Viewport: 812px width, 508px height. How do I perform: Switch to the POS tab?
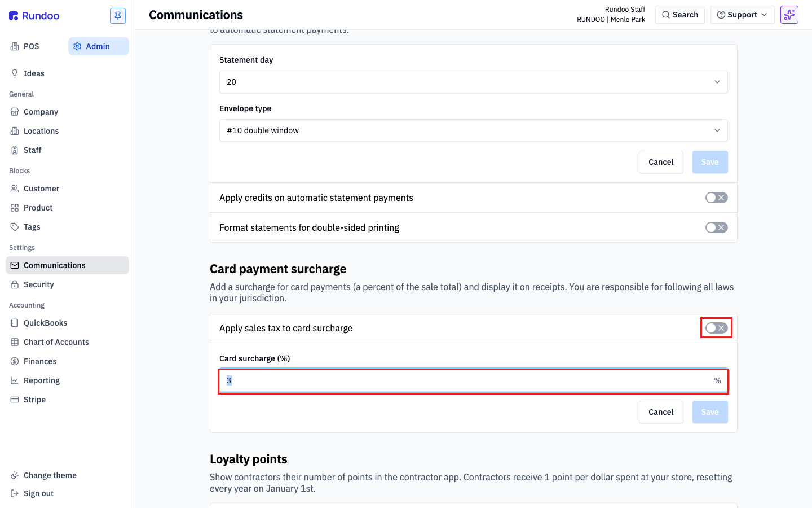[36, 46]
